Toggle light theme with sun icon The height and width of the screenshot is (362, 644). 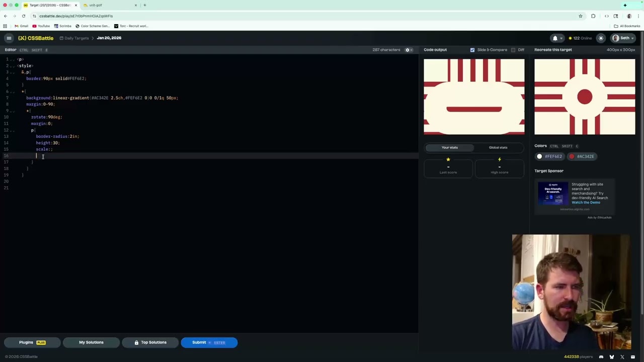tap(601, 38)
